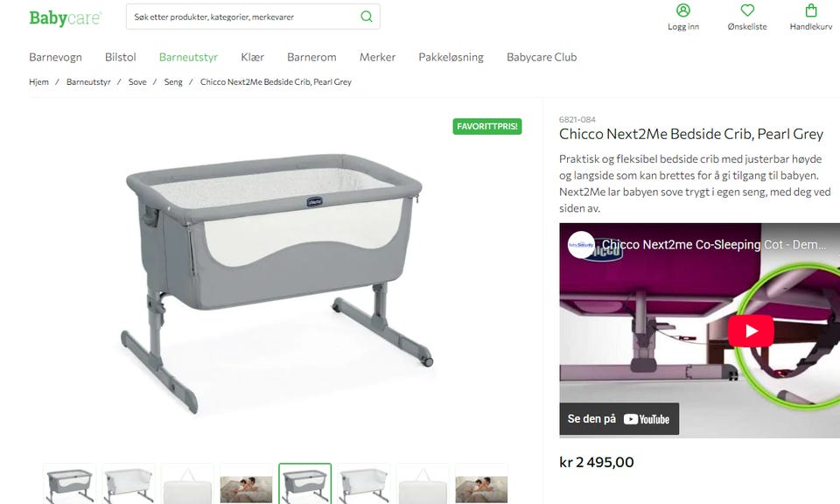
Task: Open the Logg inn account icon
Action: point(683,10)
